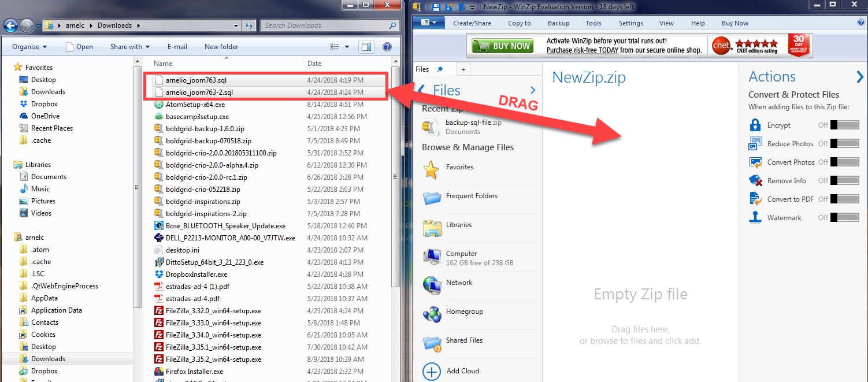Viewport: 868px width, 382px height.
Task: Enable the Encrypt toggle
Action: 844,125
